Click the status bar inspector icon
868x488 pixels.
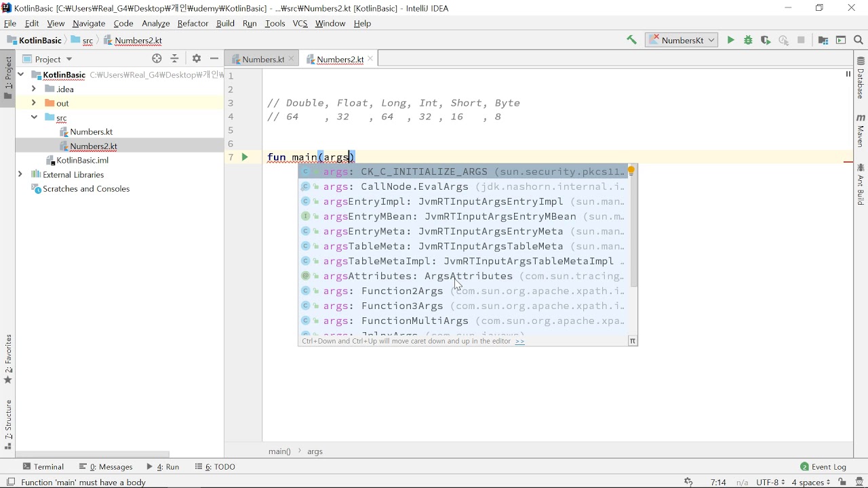pos(860,482)
